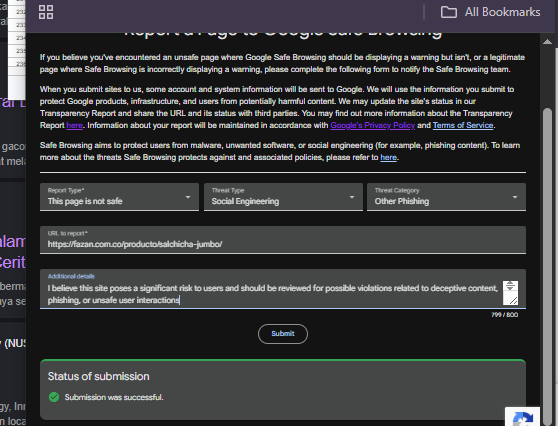Viewport: 558px width, 426px height.
Task: Click the green success checkmark icon
Action: pos(54,397)
